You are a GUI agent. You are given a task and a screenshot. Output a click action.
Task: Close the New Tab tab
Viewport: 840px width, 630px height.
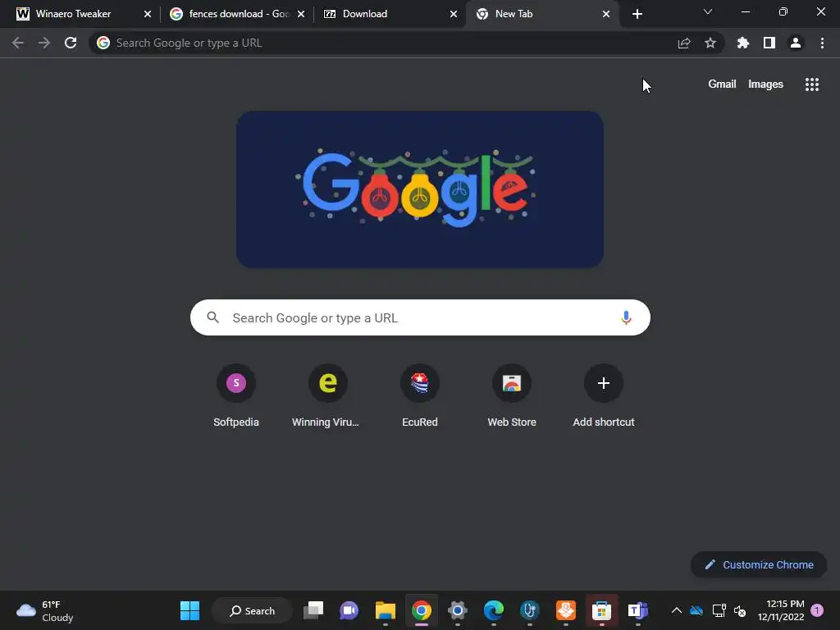coord(606,14)
